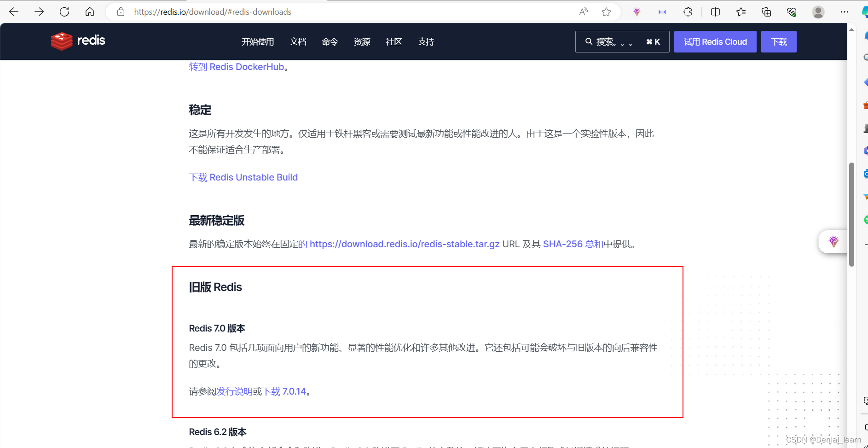868x448 pixels.
Task: Open the Extensions puzzle-piece menu
Action: coord(688,12)
